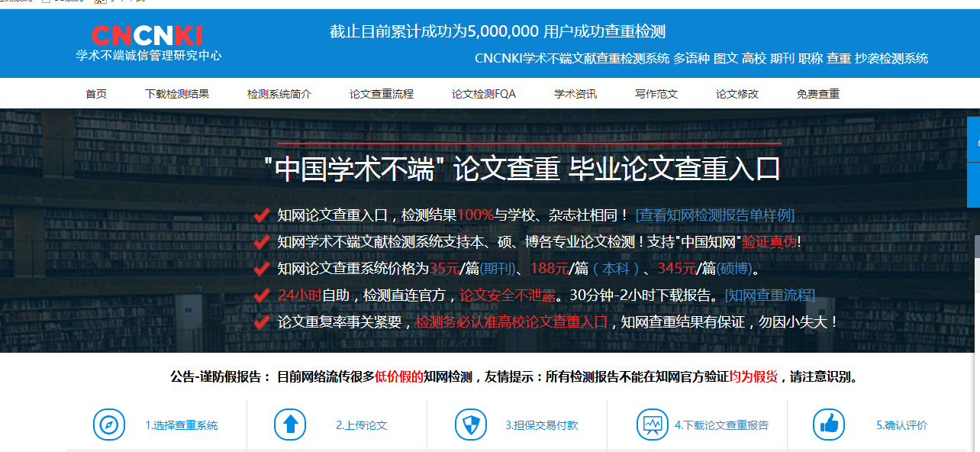Image resolution: width=980 pixels, height=452 pixels.
Task: Click the banner heading 论文查重 毕业论文查重入口
Action: coord(617,169)
